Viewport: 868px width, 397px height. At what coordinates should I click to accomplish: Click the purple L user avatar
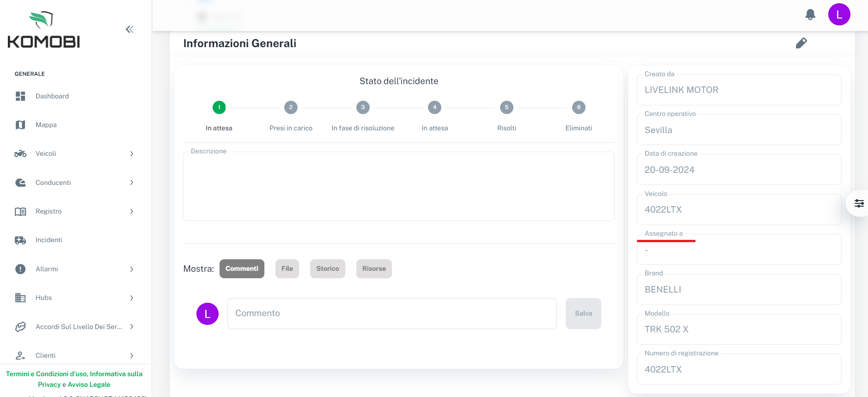839,14
